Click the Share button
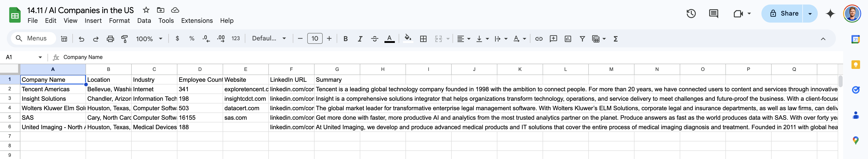 click(782, 14)
